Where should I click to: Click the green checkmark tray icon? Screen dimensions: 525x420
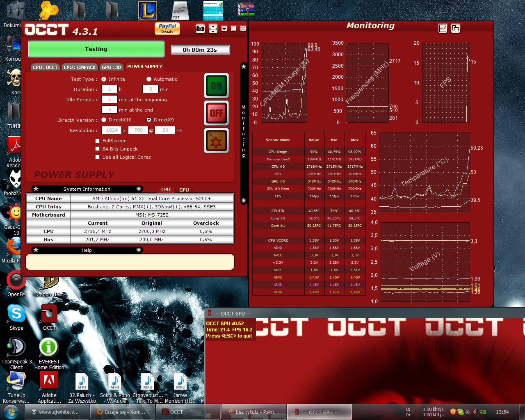[460, 412]
